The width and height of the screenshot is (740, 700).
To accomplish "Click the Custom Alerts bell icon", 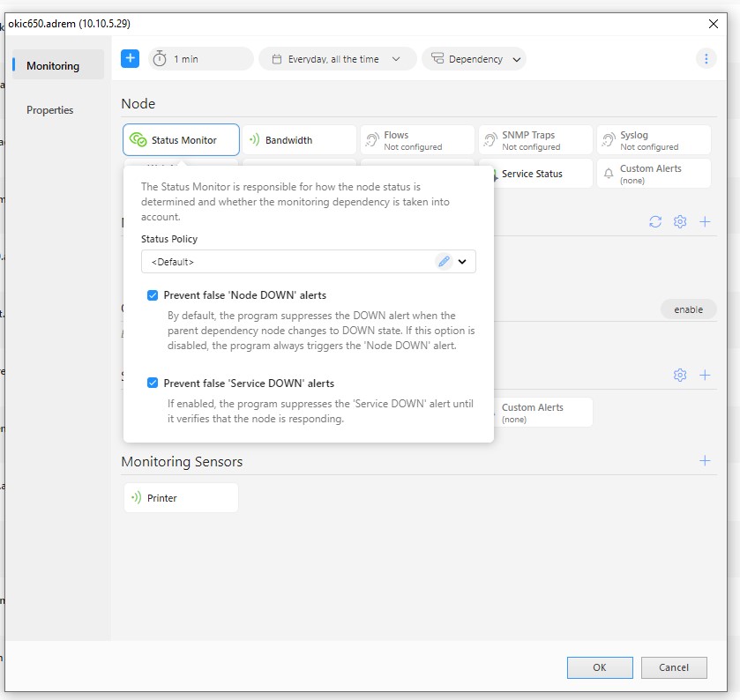I will click(x=609, y=173).
